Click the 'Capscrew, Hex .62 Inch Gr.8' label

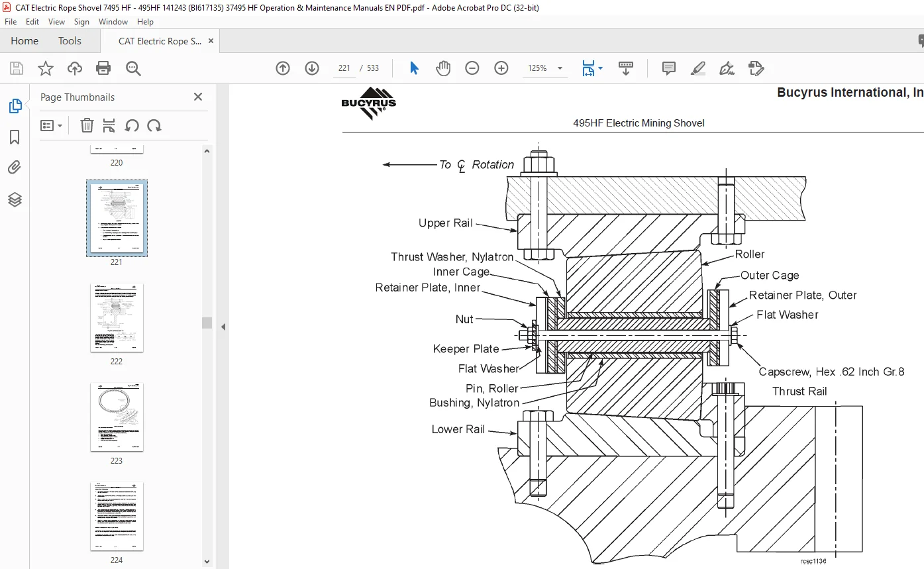pos(832,372)
